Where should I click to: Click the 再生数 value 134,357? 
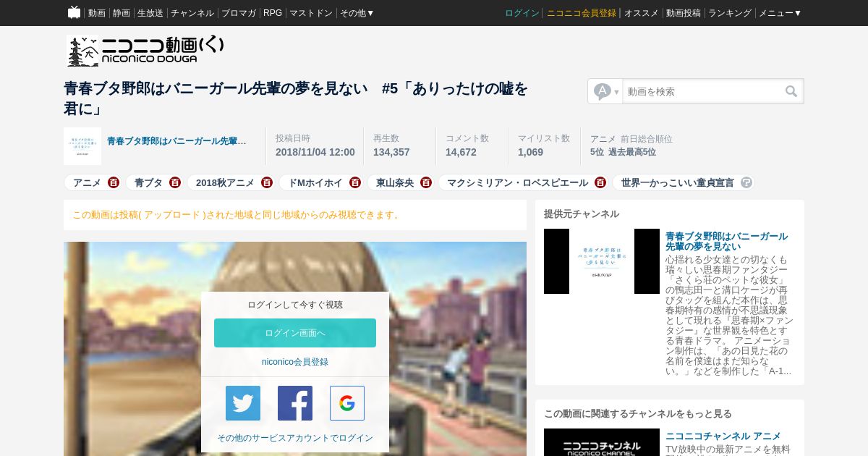[391, 152]
